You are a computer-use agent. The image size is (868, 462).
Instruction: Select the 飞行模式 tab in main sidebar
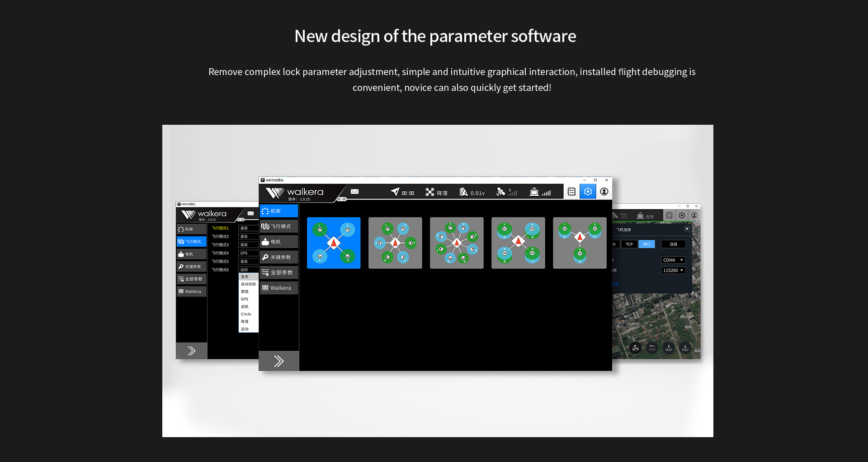coord(279,226)
